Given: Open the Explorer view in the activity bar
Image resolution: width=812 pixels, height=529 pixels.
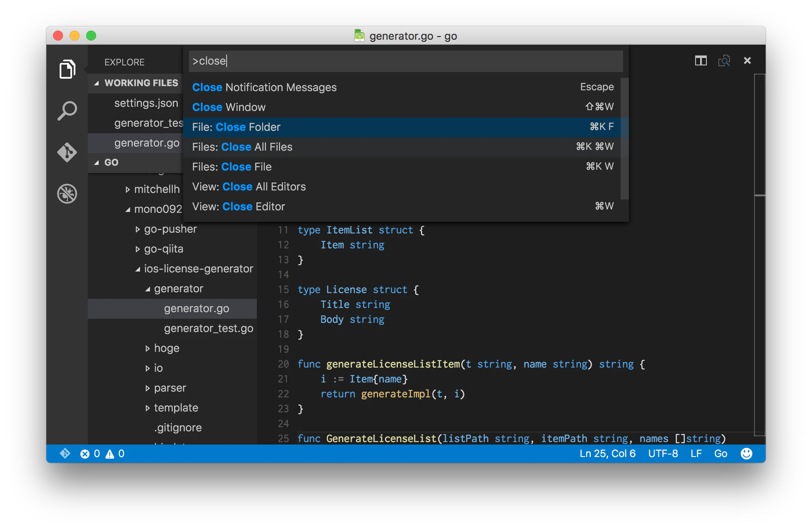Looking at the screenshot, I should 67,69.
